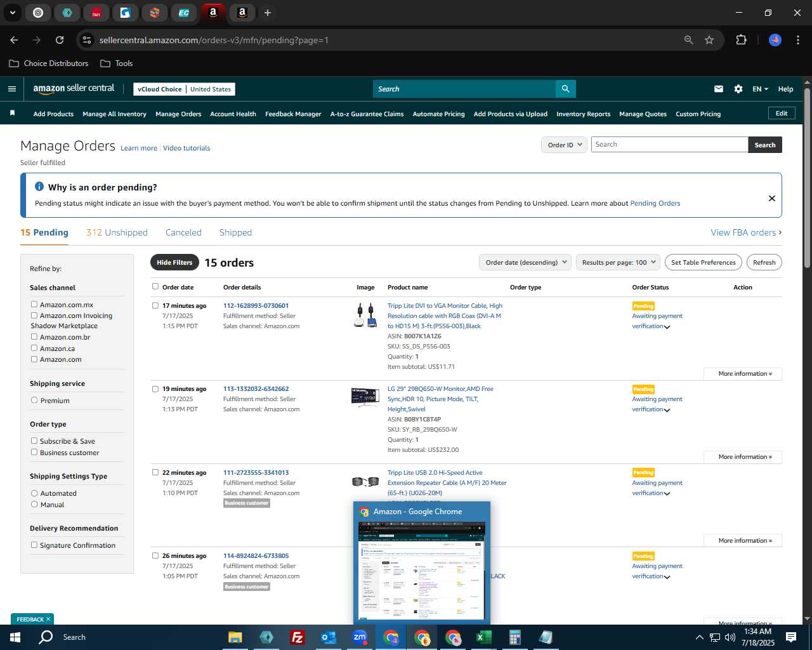Switch to the Shipped tab
Viewport: 812px width, 650px height.
pos(235,232)
